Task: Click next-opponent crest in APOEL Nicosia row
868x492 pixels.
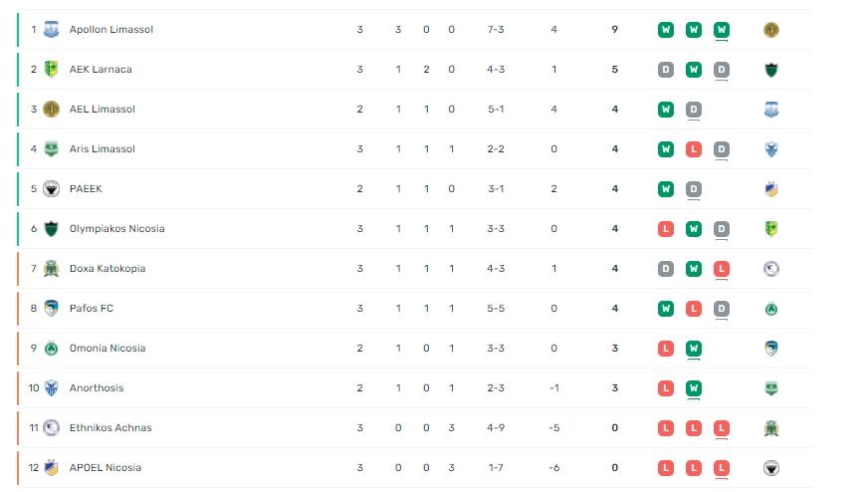Action: tap(771, 468)
